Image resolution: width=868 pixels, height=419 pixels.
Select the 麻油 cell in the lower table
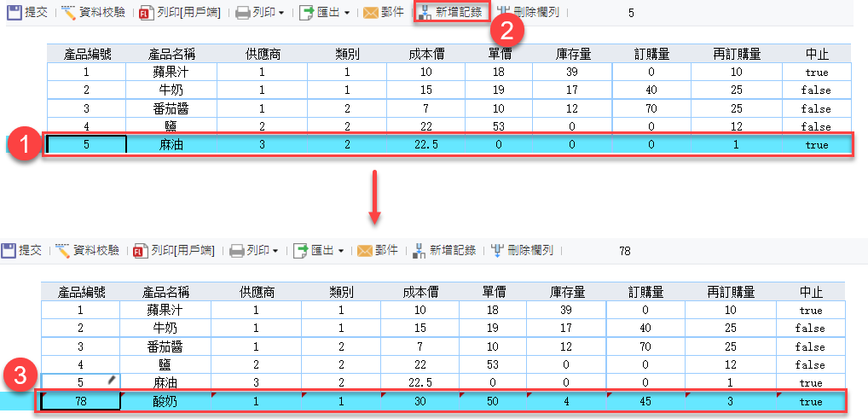click(x=165, y=382)
